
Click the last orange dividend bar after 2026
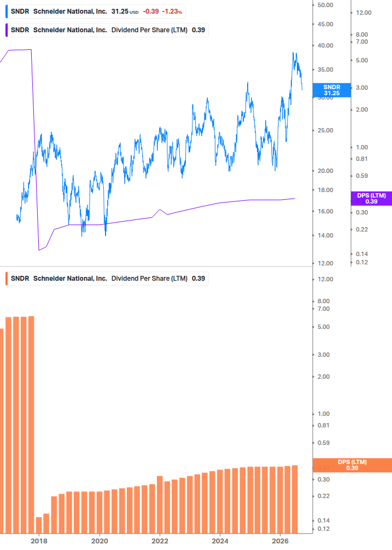[295, 499]
